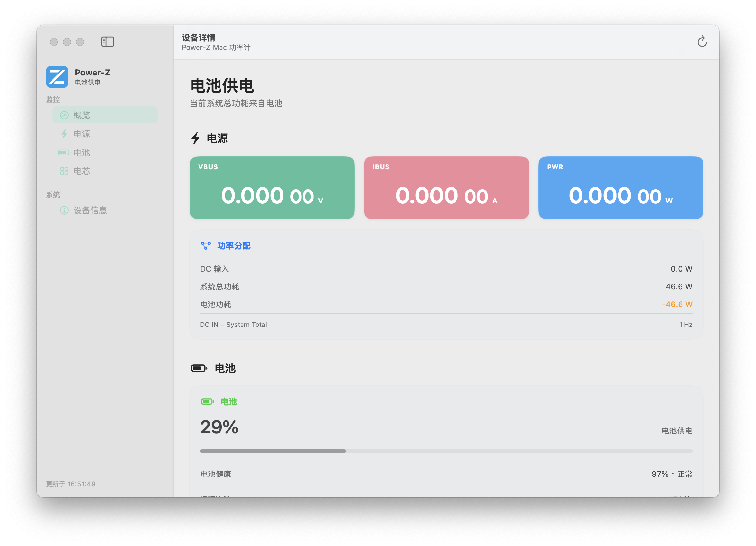Click the green VBUS voltage card
Screen dimensions: 756x546
[272, 188]
